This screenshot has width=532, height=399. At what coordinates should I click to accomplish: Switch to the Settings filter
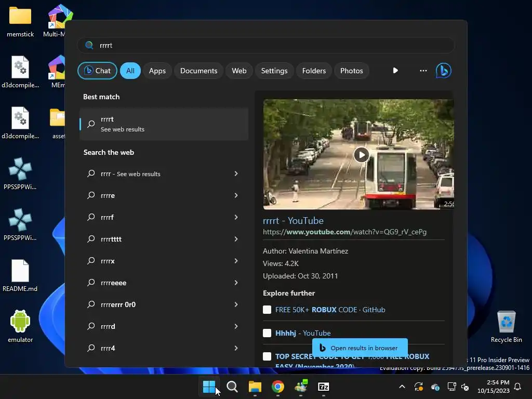(274, 71)
